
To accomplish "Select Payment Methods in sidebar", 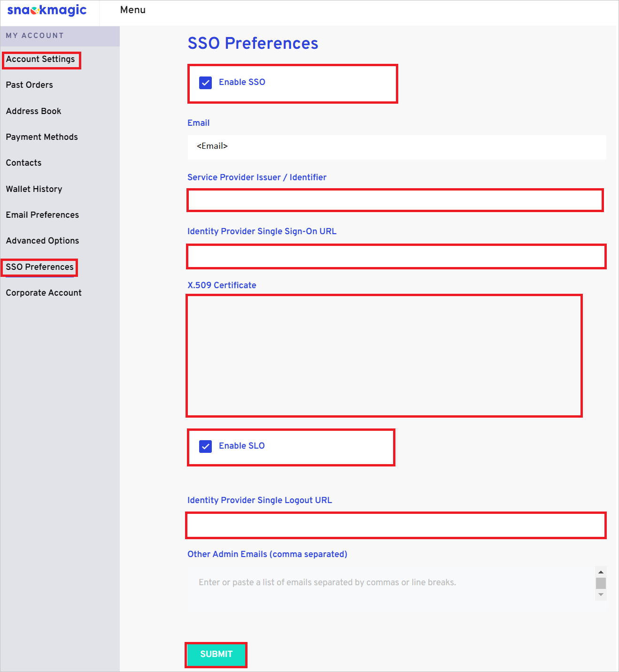I will coord(42,137).
